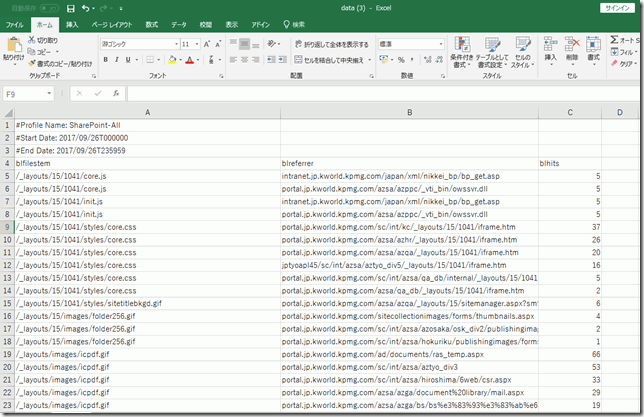Toggle wrap text for the cell
This screenshot has width=644, height=417.
[332, 44]
